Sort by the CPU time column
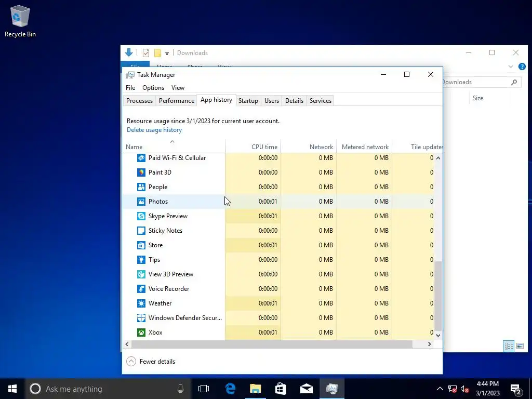Screen dimensions: 532x399 click(x=253, y=146)
